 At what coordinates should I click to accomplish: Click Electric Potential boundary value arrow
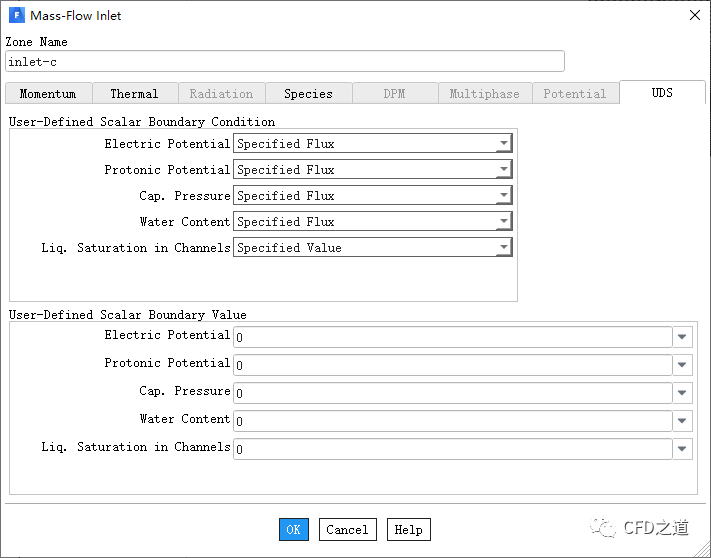682,337
